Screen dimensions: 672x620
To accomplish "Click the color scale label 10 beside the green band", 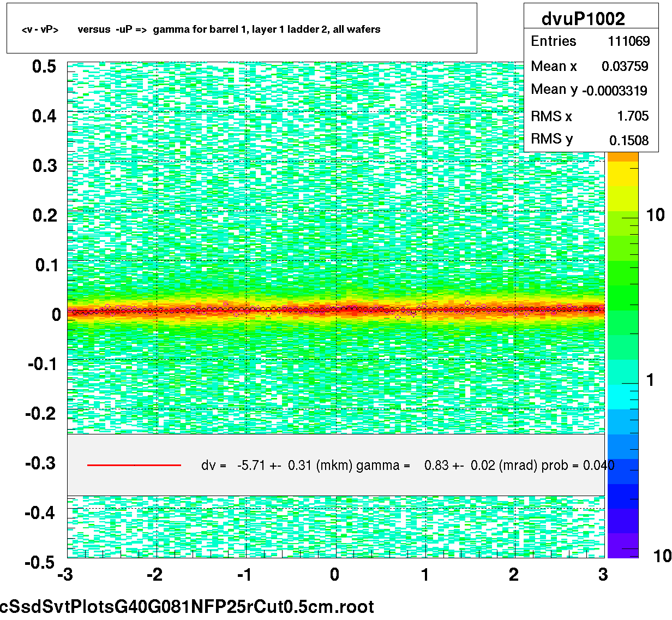I will coord(655,215).
